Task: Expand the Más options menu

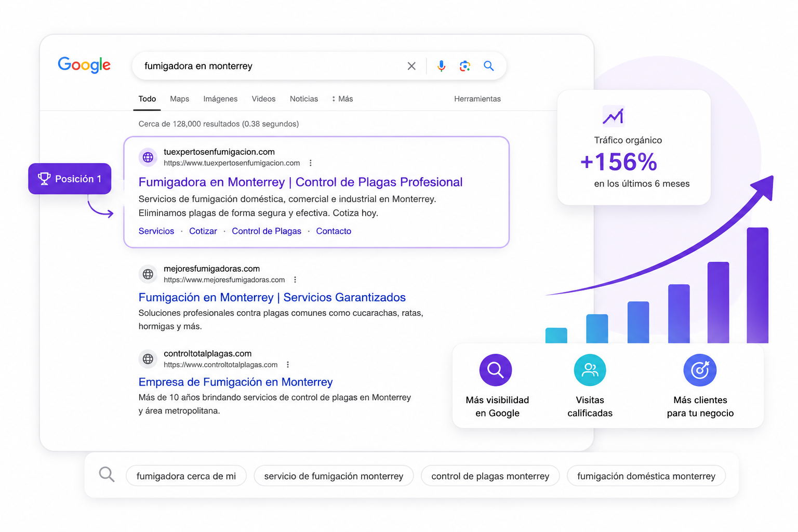Action: (x=342, y=99)
